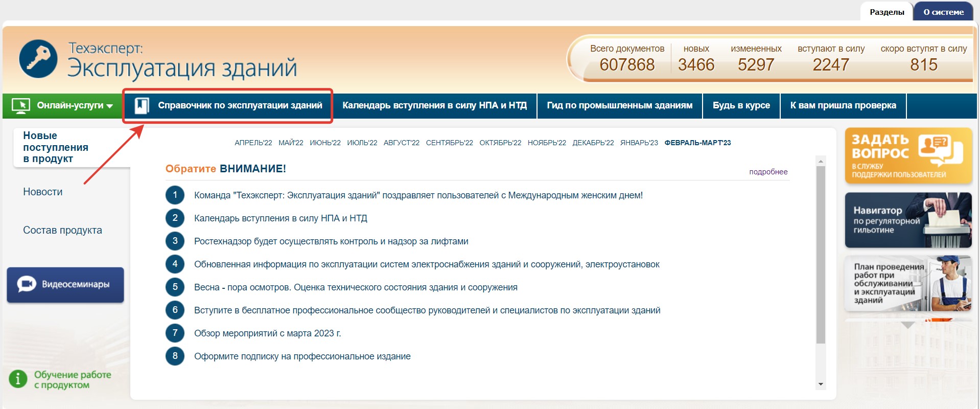Open Навигатор по регуляторной гильотине banner
Screen dimensions: 980x409
(908, 220)
